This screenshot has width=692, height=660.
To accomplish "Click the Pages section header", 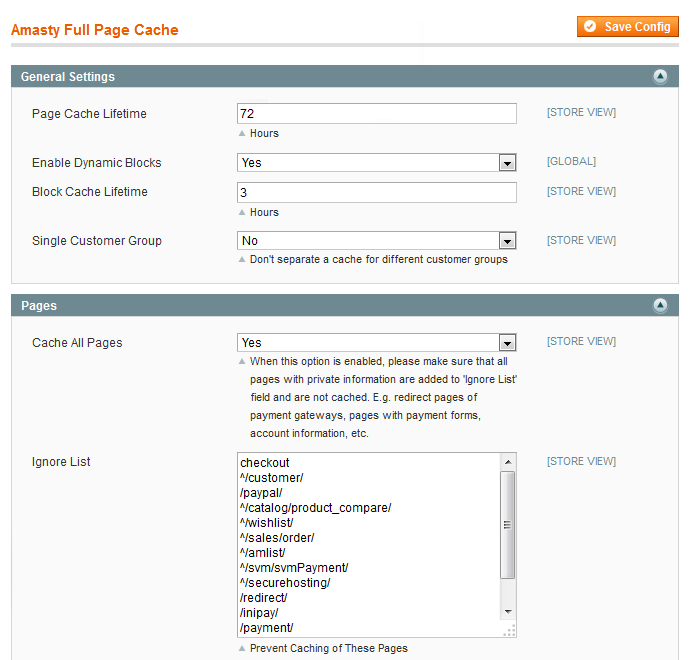I will click(345, 305).
